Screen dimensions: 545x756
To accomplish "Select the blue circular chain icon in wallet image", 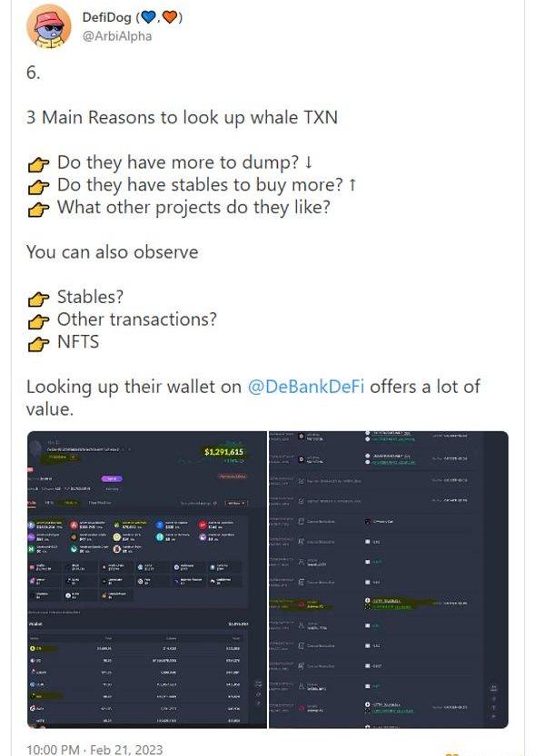I will (x=160, y=525).
